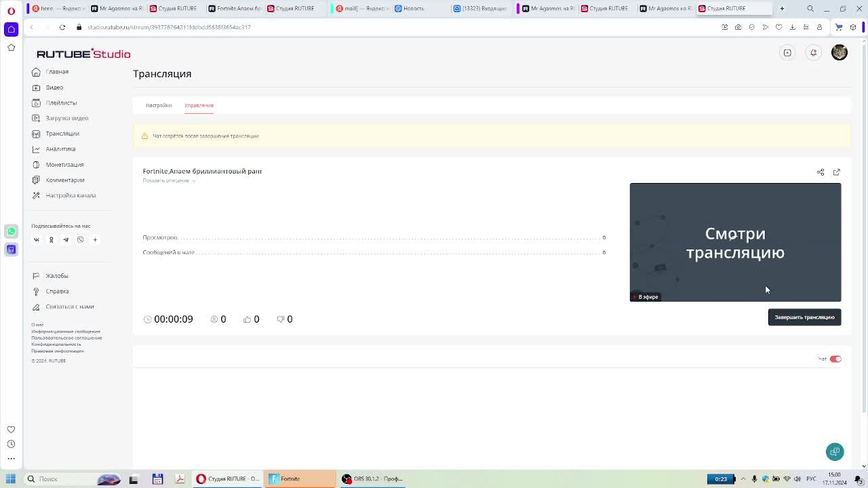Click the add video icon in header
Screen dimensions: 868x488
787,53
